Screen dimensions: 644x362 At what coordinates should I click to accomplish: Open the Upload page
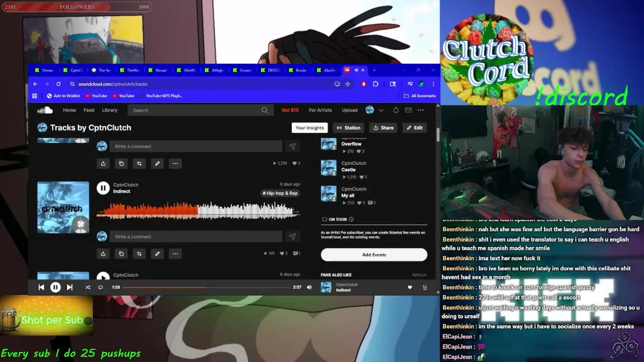point(350,110)
